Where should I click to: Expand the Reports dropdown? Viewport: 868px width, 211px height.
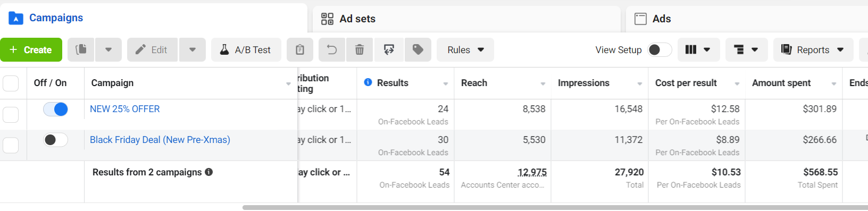(813, 50)
